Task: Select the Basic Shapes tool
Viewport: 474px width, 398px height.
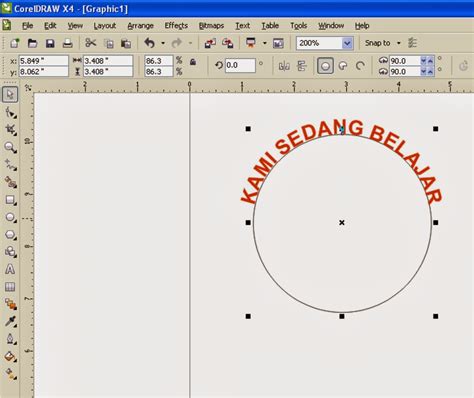Action: point(10,252)
